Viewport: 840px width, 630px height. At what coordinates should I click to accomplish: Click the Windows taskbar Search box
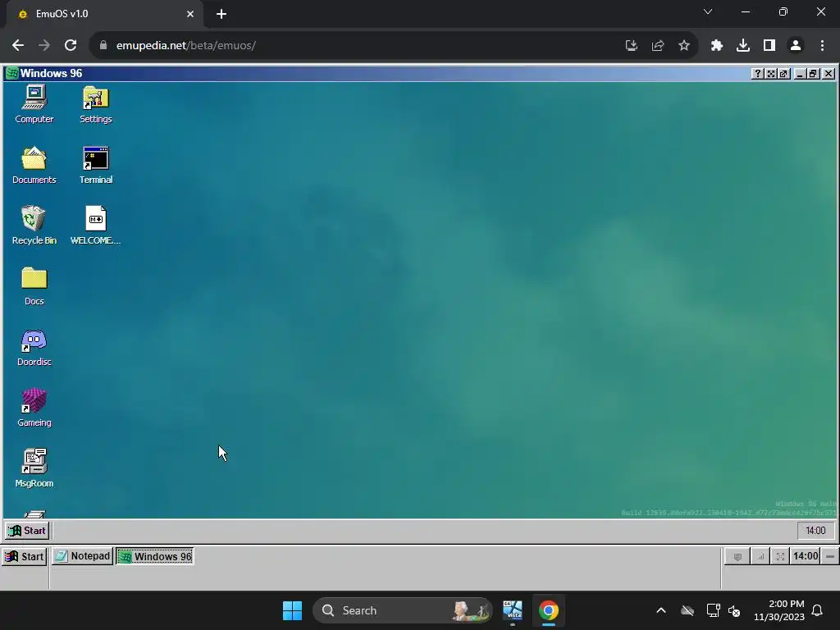(x=402, y=610)
